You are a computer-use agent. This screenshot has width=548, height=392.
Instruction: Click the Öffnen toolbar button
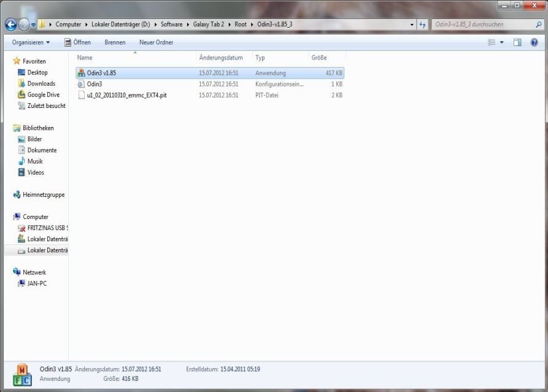(77, 42)
